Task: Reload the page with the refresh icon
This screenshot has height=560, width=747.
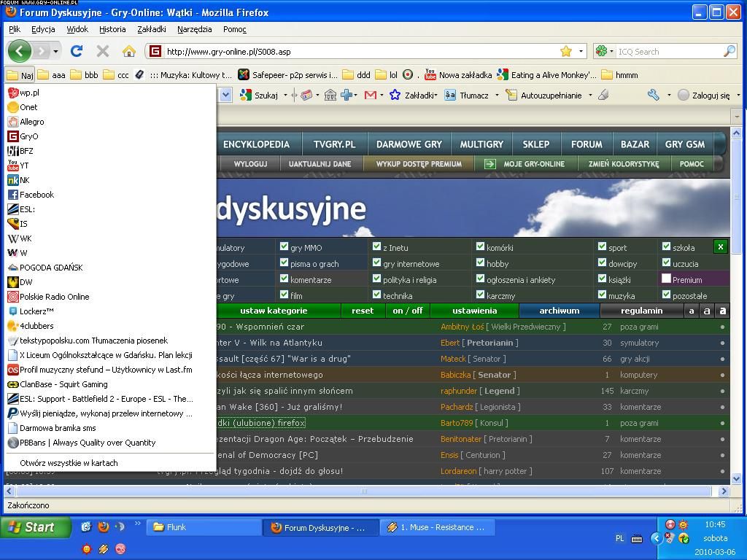Action: click(77, 51)
